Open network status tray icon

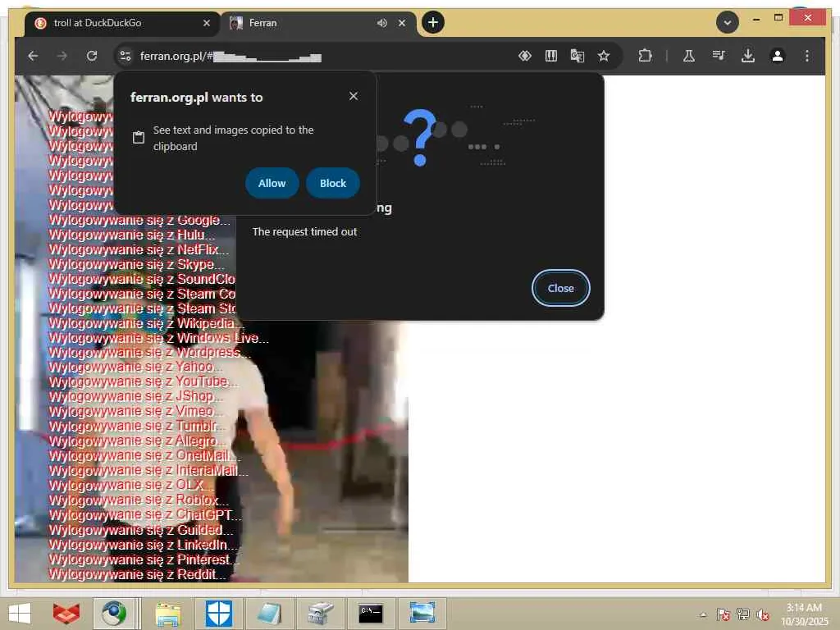[743, 614]
